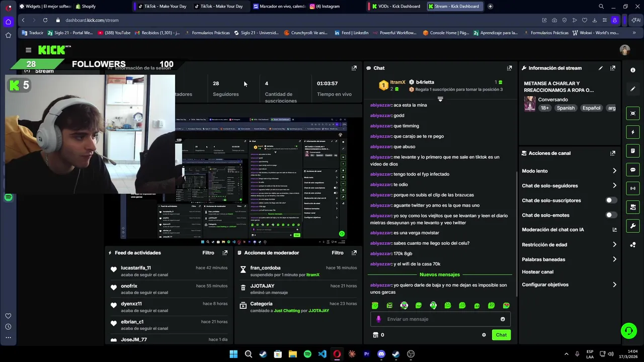This screenshot has width=644, height=362.
Task: Click ItramX link in moderator actions
Action: point(313,275)
